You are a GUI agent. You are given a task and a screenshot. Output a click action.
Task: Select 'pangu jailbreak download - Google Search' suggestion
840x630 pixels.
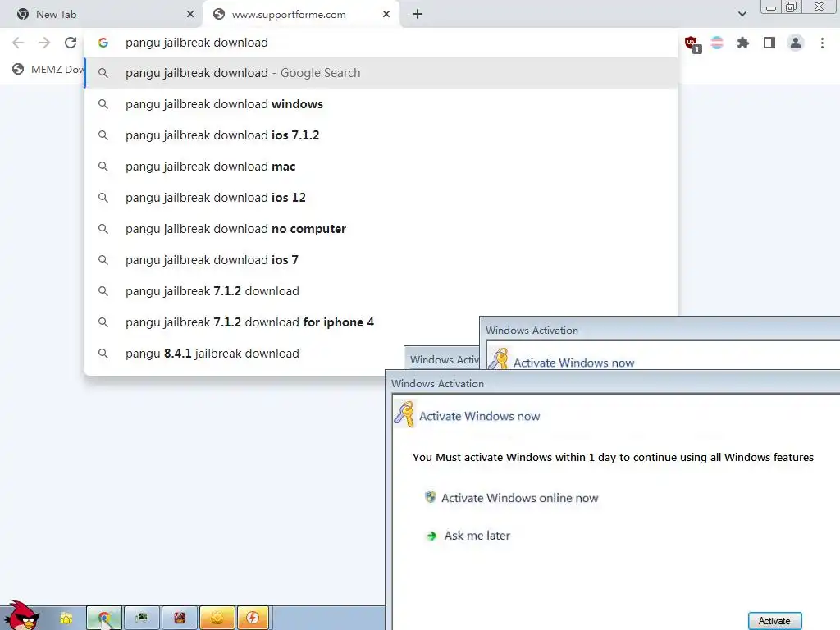coord(381,73)
